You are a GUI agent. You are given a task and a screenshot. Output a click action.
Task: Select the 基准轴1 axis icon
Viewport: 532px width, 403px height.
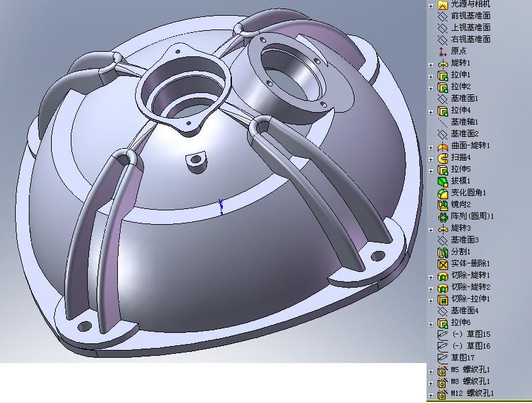pos(443,123)
